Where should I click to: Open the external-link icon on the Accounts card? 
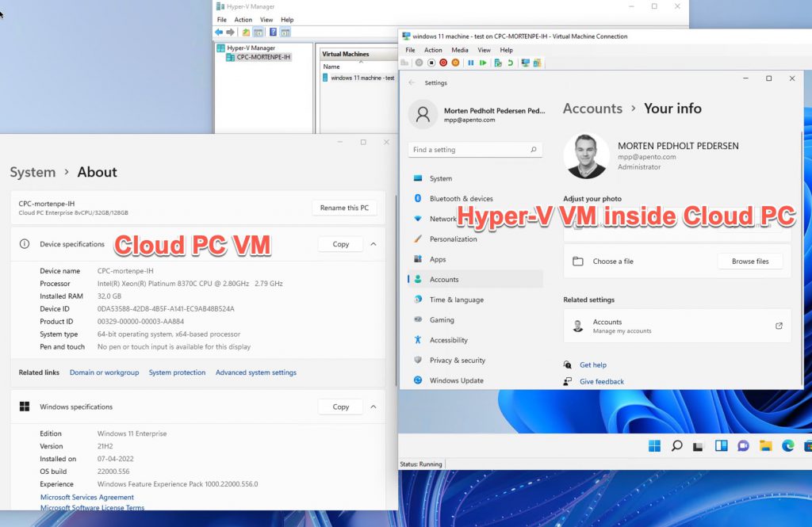[x=779, y=326]
